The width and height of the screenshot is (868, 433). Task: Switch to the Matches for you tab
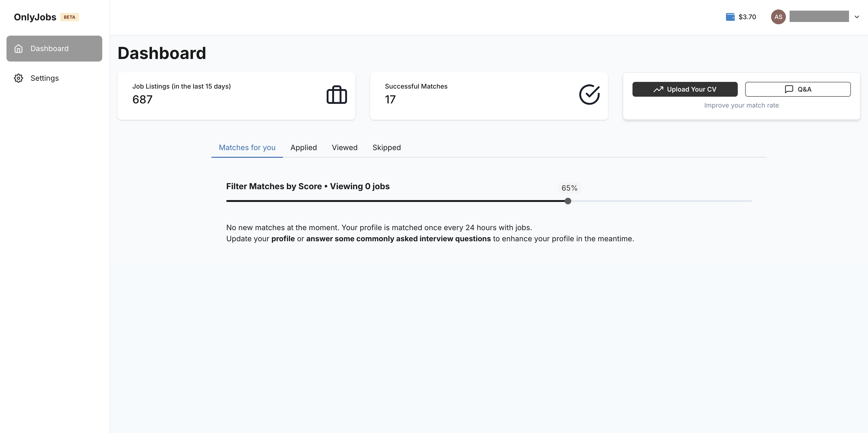click(x=247, y=147)
